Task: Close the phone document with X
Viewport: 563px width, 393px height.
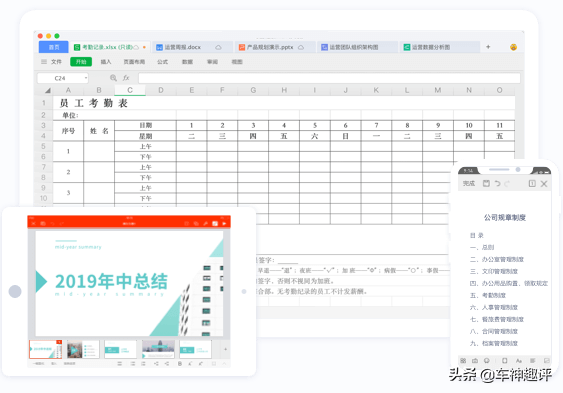Action: [544, 183]
